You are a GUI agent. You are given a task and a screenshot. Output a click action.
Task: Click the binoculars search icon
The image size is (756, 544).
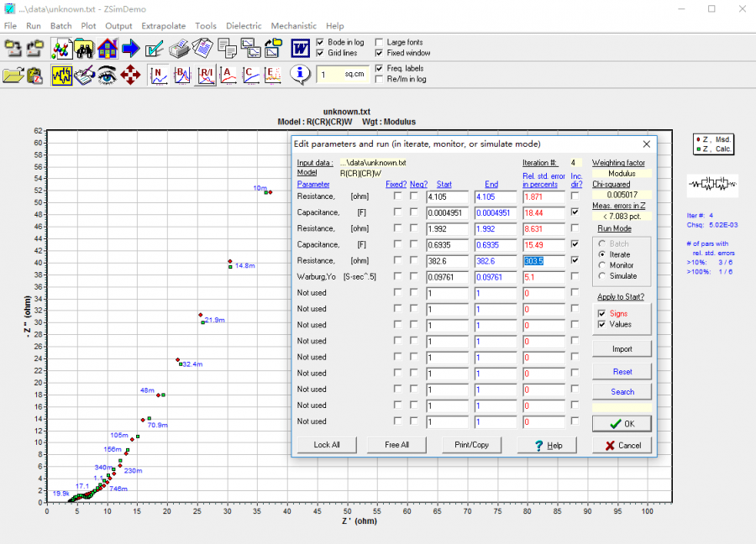tap(84, 49)
